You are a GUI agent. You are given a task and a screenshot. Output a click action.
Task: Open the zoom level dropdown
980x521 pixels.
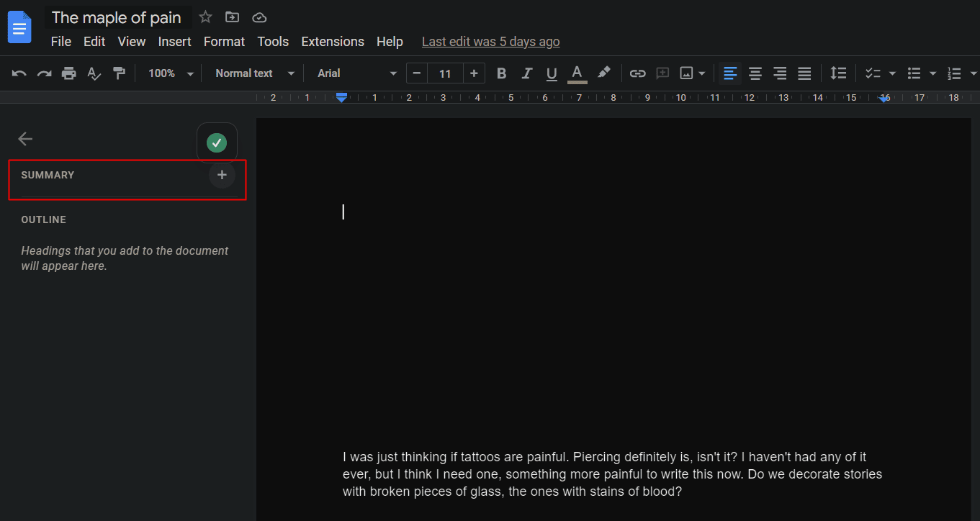(171, 73)
